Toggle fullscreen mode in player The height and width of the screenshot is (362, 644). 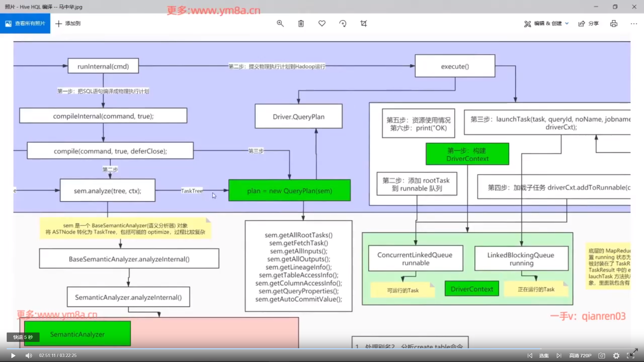tap(630, 356)
